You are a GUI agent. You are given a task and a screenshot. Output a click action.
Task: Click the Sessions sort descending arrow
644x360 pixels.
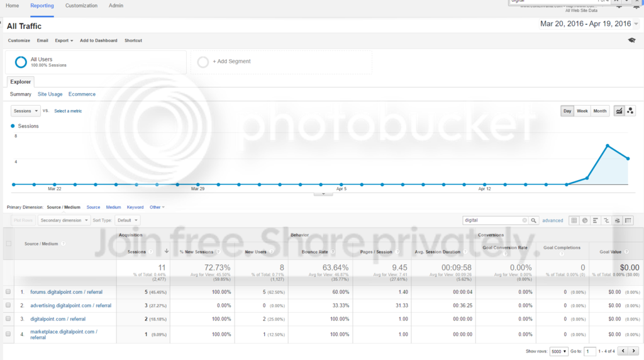166,251
